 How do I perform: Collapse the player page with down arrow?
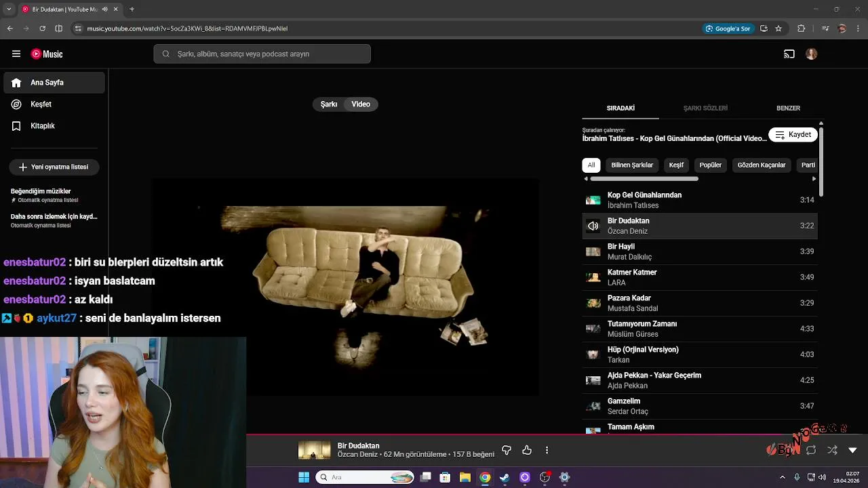coord(852,450)
